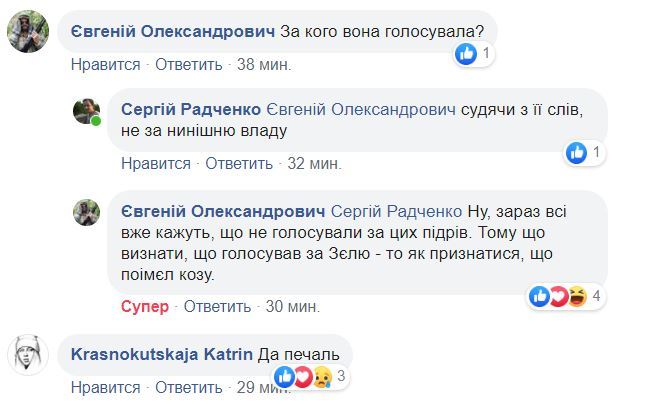Like Krasnokutskaja Katrin's comment

point(103,387)
